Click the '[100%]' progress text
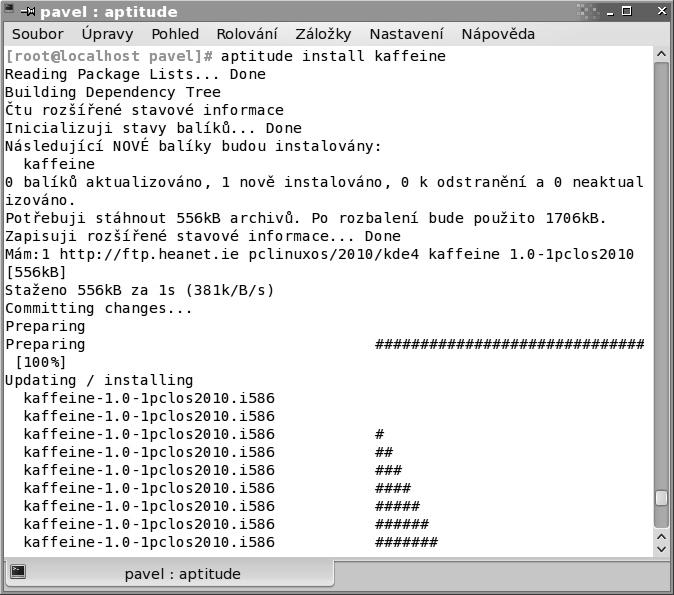Screen dimensions: 674x595 [41, 362]
